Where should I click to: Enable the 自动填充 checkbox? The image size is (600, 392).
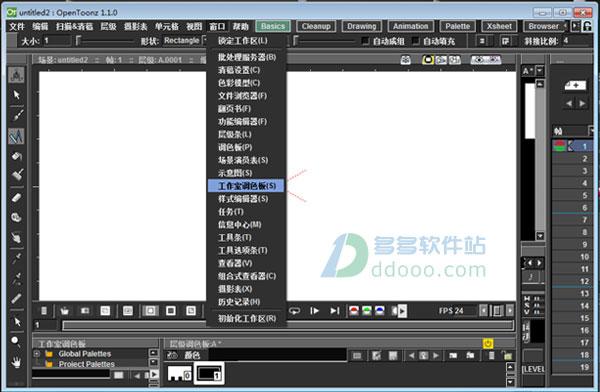click(416, 41)
